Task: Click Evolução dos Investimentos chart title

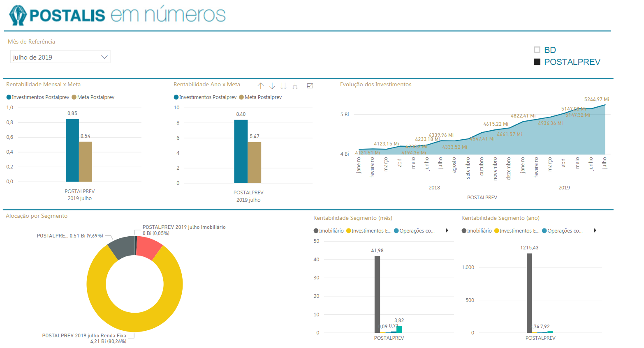Action: tap(375, 84)
